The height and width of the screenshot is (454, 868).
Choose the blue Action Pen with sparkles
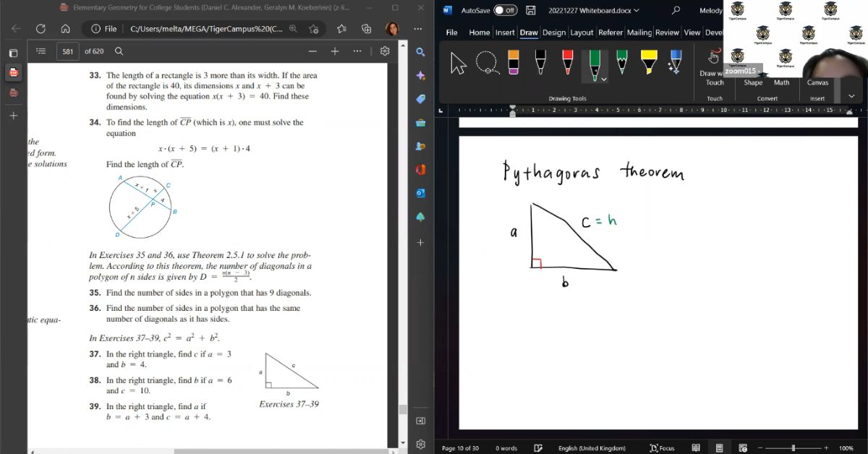coord(675,62)
